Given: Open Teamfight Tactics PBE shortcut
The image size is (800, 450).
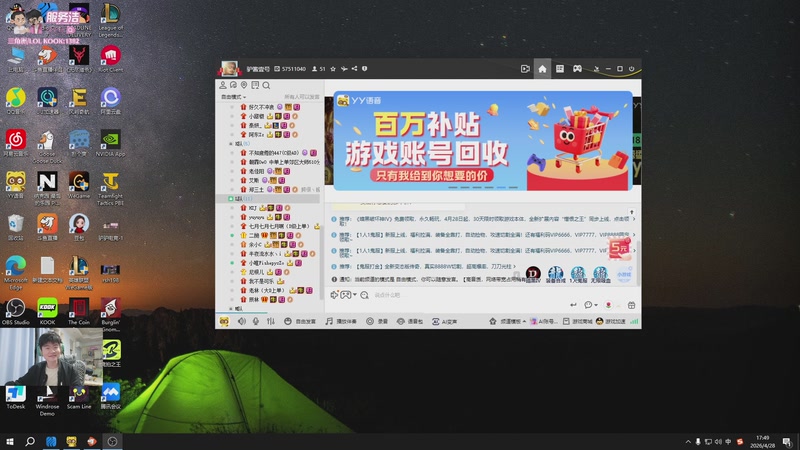Looking at the screenshot, I should click(110, 188).
